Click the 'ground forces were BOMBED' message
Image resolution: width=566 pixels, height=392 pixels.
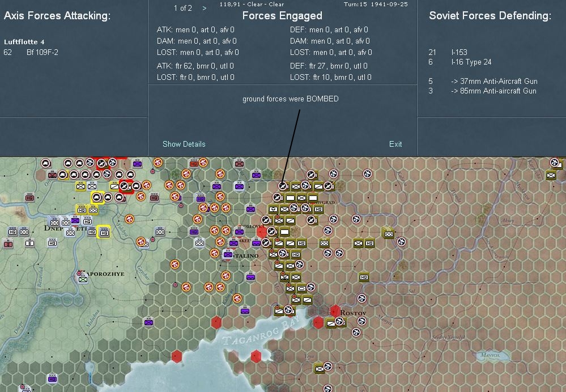click(291, 99)
